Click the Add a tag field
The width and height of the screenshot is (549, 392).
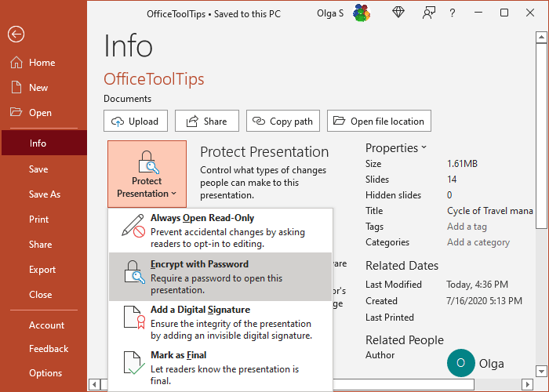click(x=468, y=227)
